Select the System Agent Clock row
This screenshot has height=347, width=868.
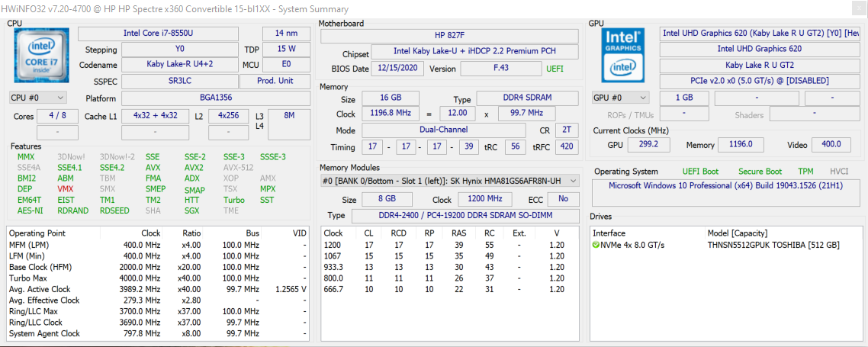(x=159, y=333)
